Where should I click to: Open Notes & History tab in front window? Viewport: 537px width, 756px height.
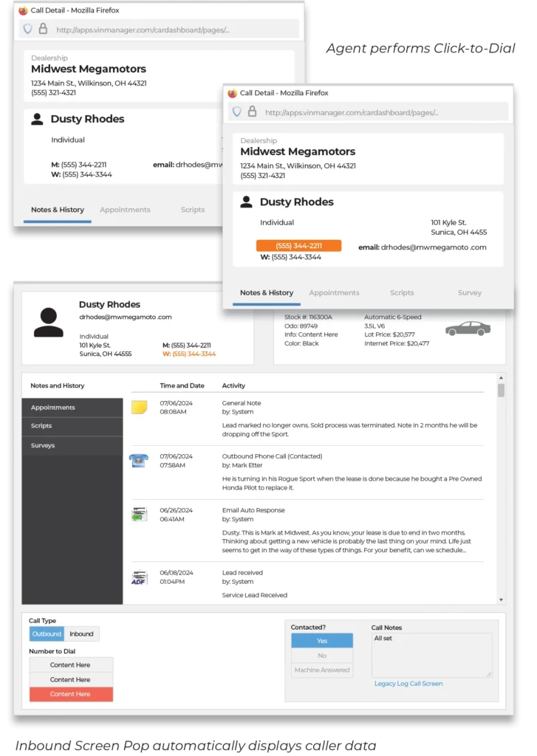point(267,292)
